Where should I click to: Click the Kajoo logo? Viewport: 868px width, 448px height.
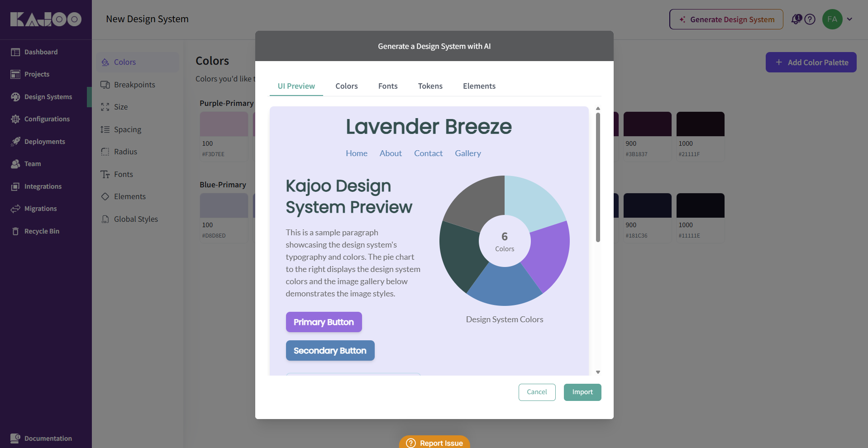pyautogui.click(x=46, y=19)
